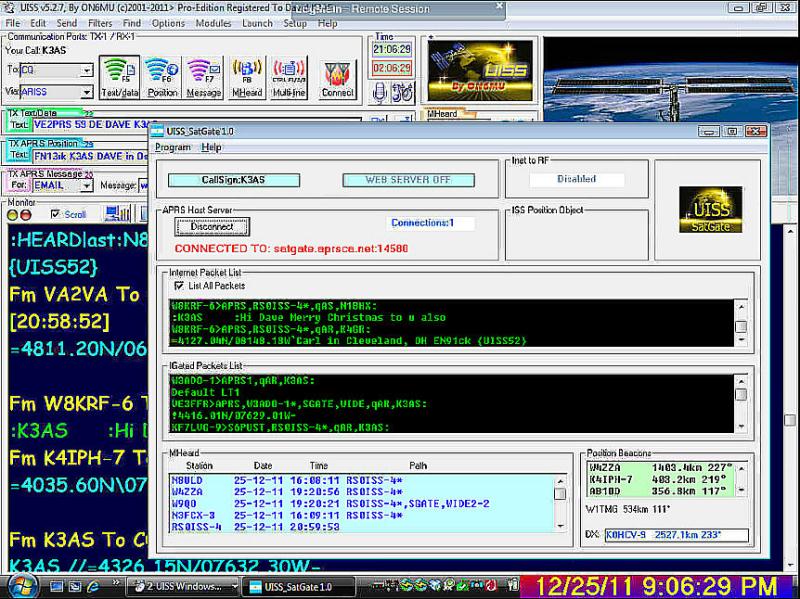Screen dimensions: 800x599
Task: Select AB1BD in Position Beacons
Action: coord(661,491)
